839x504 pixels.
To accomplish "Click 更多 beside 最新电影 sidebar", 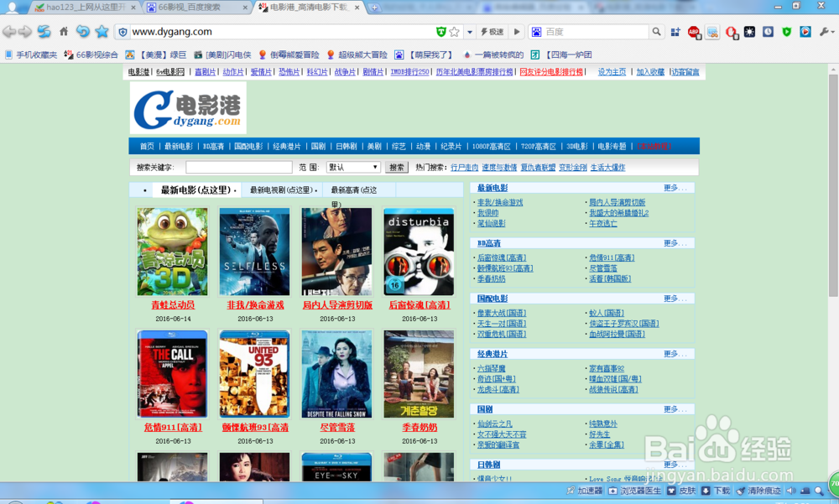I will 675,188.
